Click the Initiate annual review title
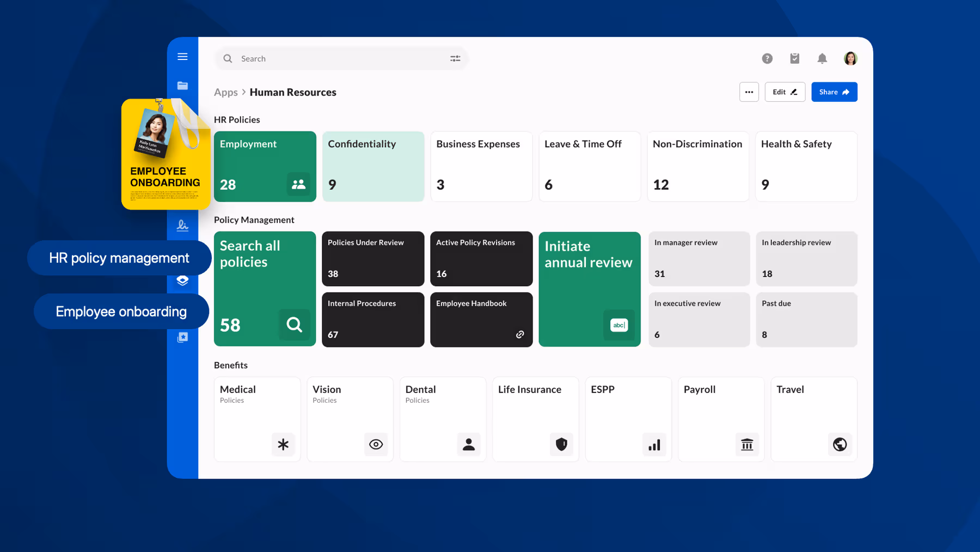 (x=589, y=254)
